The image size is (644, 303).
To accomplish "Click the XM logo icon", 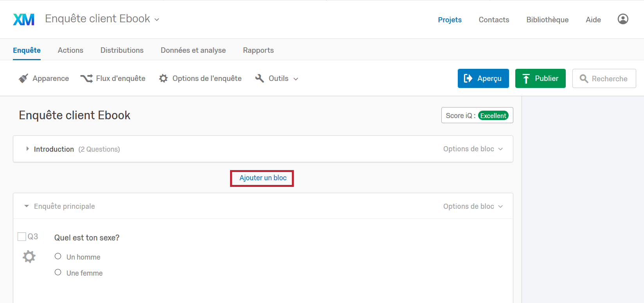I will click(24, 19).
